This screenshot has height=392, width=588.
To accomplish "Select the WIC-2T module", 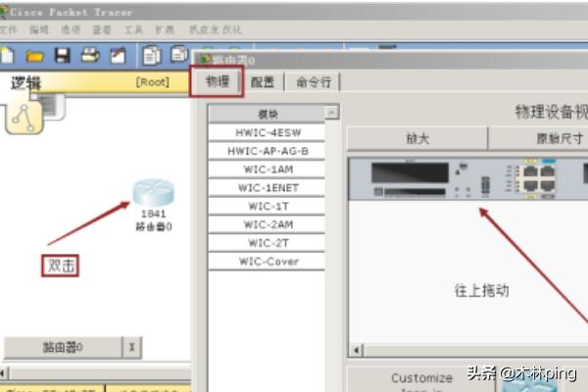I will click(x=267, y=243).
